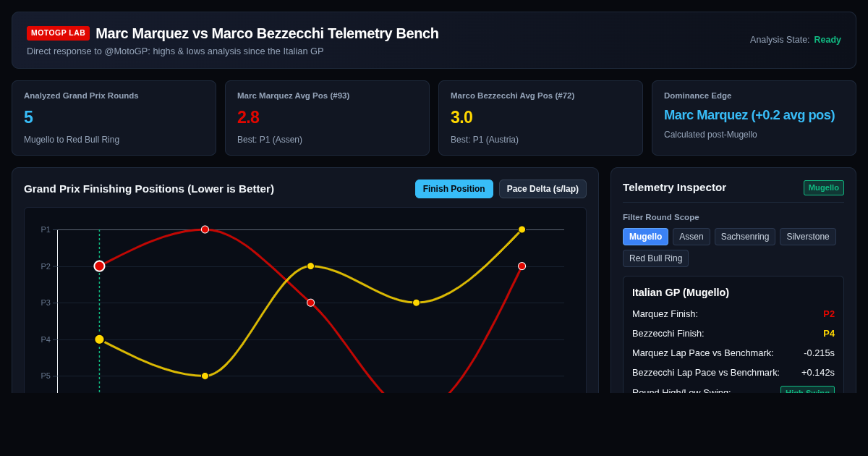Select Marquez's red Sachsenring P3 data point

[310, 303]
